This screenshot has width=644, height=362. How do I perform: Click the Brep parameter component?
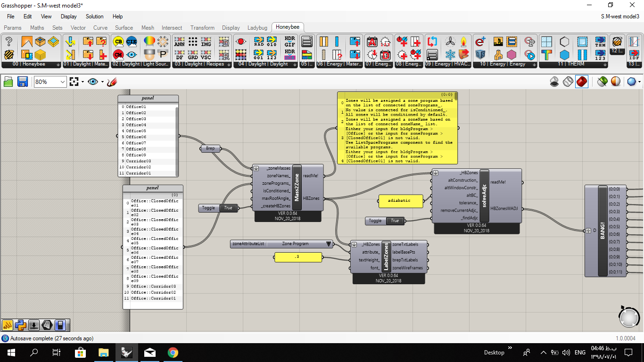(x=210, y=148)
